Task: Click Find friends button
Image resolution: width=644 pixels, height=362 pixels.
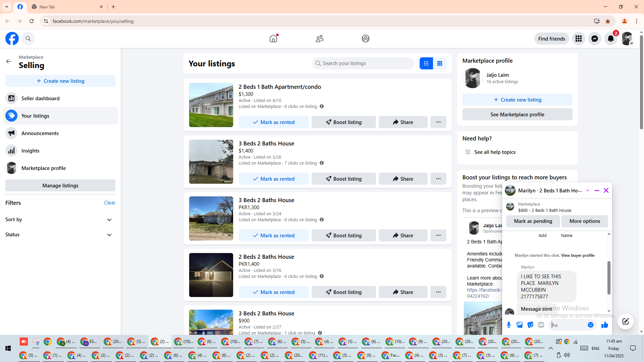Action: pyautogui.click(x=552, y=39)
